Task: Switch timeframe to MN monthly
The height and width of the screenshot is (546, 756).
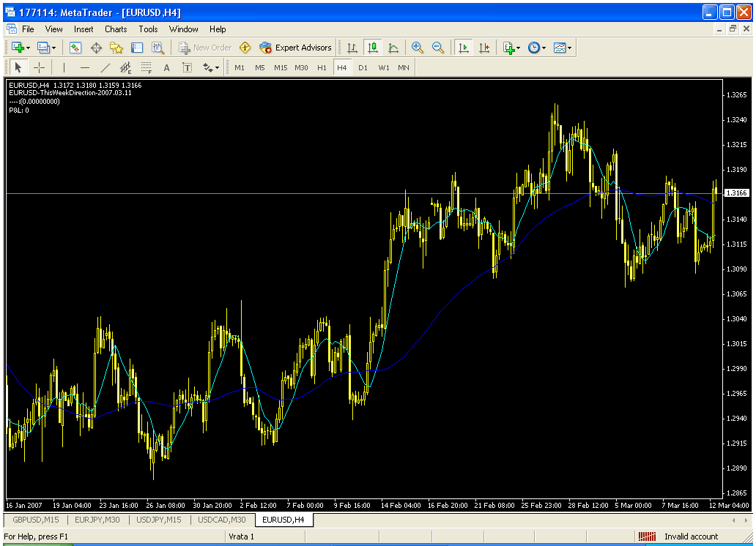Action: coord(404,67)
